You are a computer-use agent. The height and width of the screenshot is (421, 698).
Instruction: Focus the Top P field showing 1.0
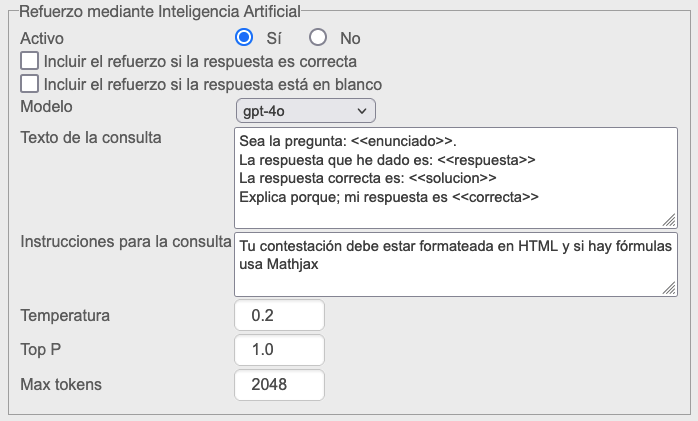tap(279, 350)
